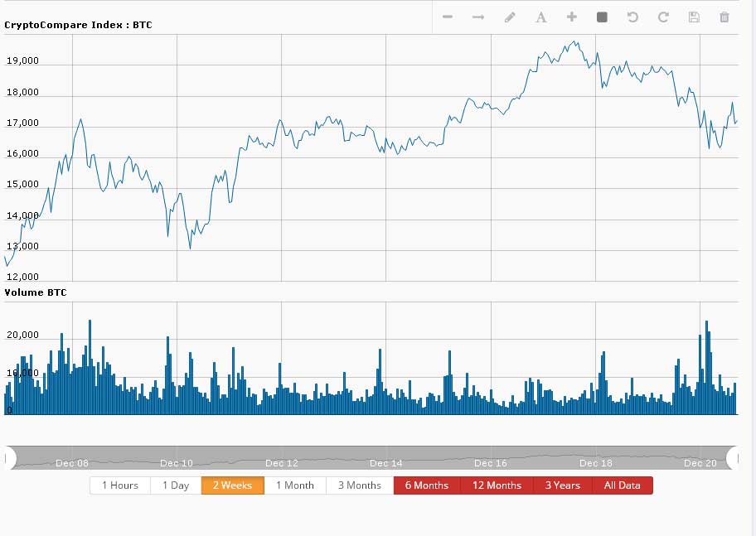
Task: Undo the last chart annotation
Action: [x=632, y=17]
